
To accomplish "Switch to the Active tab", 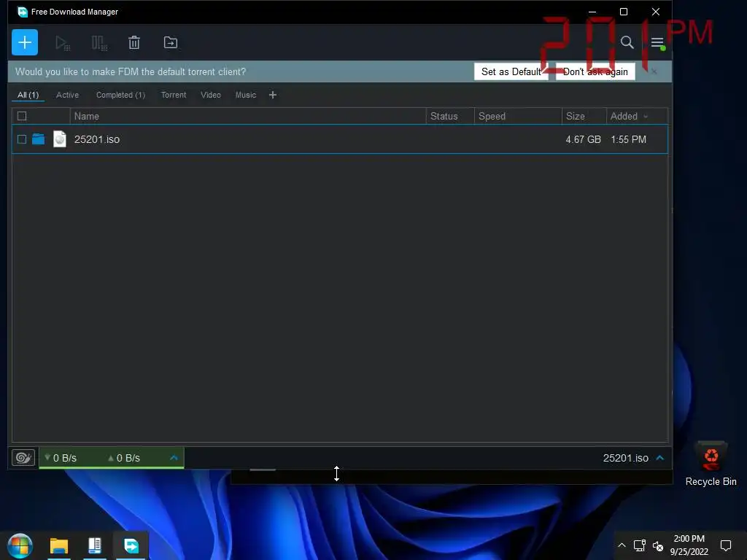I will pyautogui.click(x=68, y=95).
